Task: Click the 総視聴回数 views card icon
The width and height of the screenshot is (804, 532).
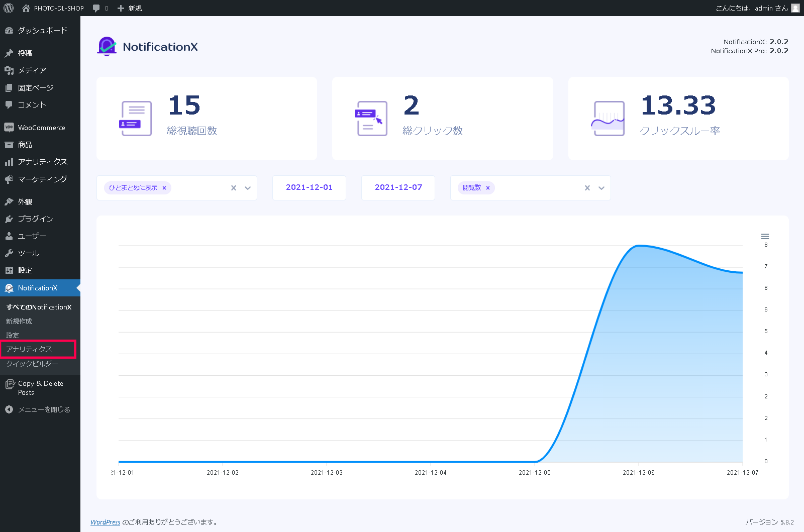Action: coord(135,119)
